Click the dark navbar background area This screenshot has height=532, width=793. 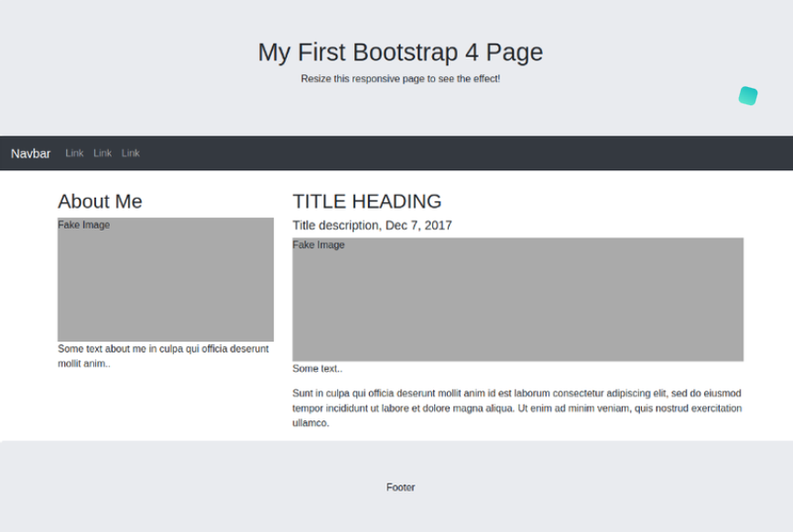click(x=458, y=153)
